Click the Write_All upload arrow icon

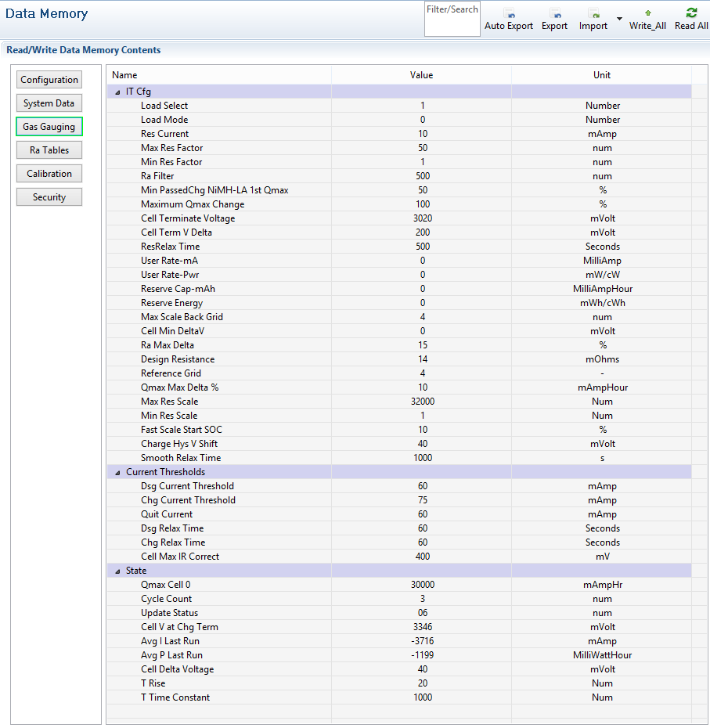tap(648, 13)
